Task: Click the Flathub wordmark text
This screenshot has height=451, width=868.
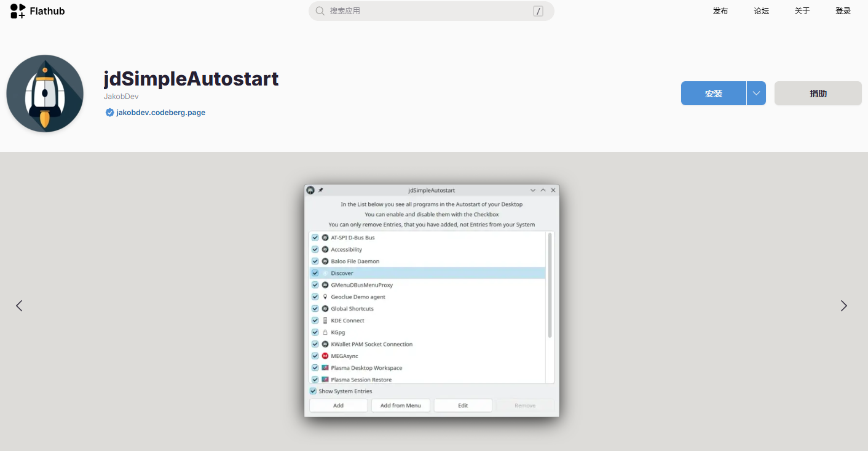Action: [47, 11]
